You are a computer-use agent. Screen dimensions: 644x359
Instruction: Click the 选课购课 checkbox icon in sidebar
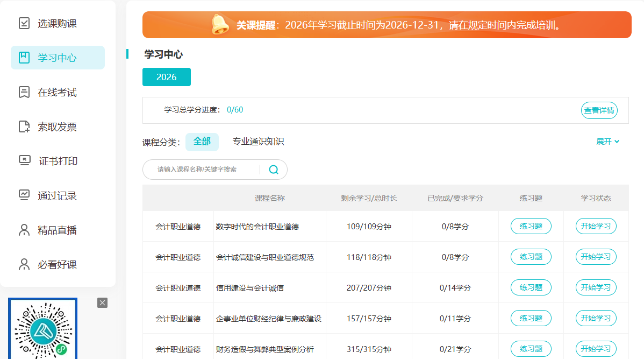(x=24, y=23)
